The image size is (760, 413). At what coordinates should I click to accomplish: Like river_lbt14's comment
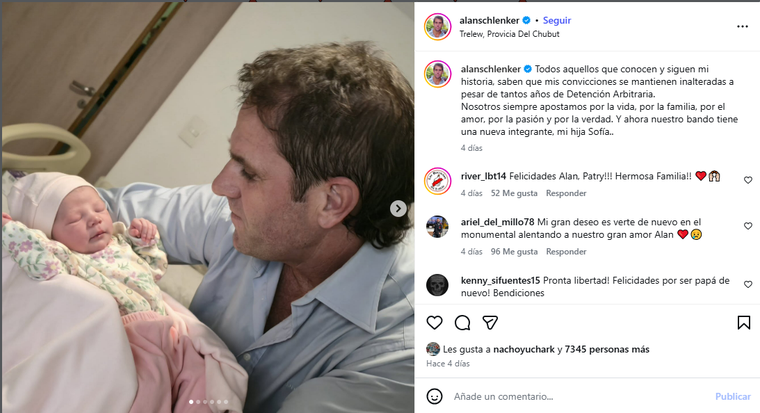click(x=747, y=181)
